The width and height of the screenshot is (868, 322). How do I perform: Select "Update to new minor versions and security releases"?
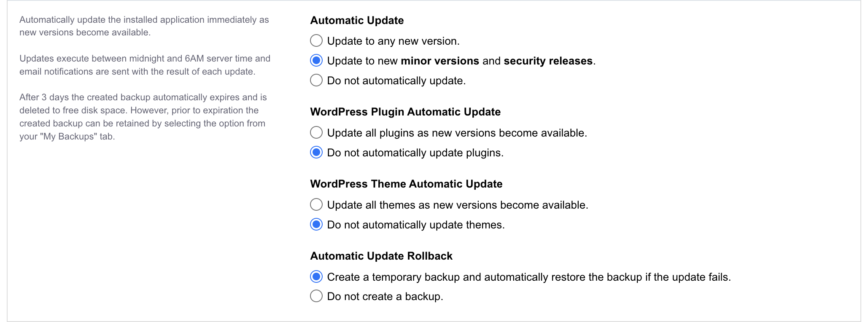tap(316, 60)
